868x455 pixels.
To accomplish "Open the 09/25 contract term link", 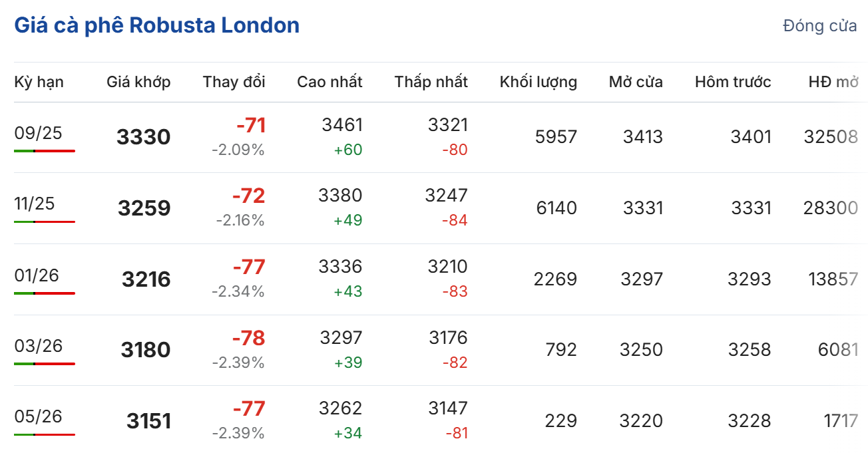I will (x=38, y=133).
